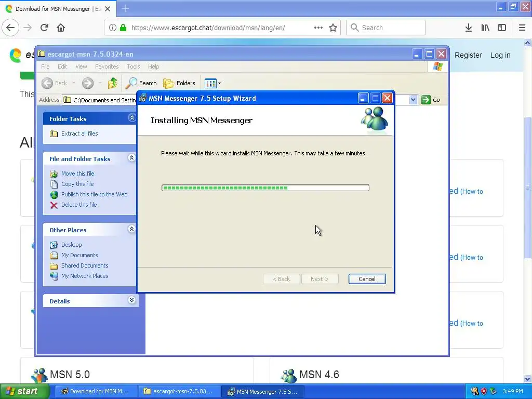The height and width of the screenshot is (399, 532).
Task: Toggle Folders pane in explorer toolbar
Action: point(179,83)
